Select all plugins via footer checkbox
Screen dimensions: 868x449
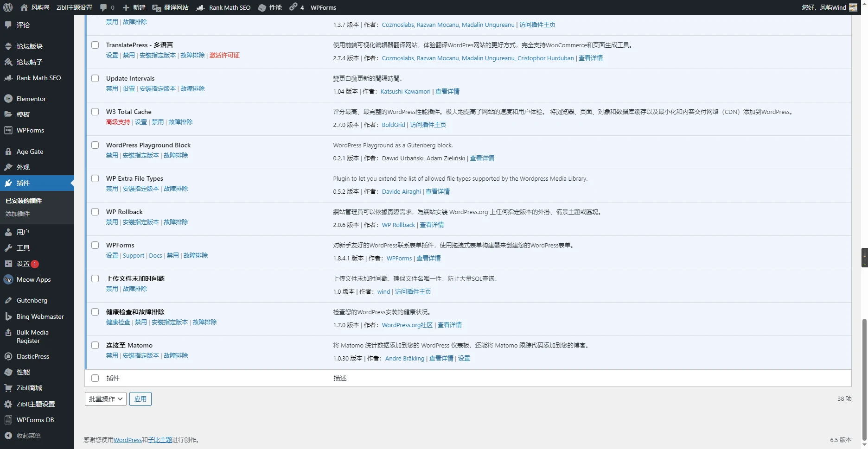click(x=95, y=378)
